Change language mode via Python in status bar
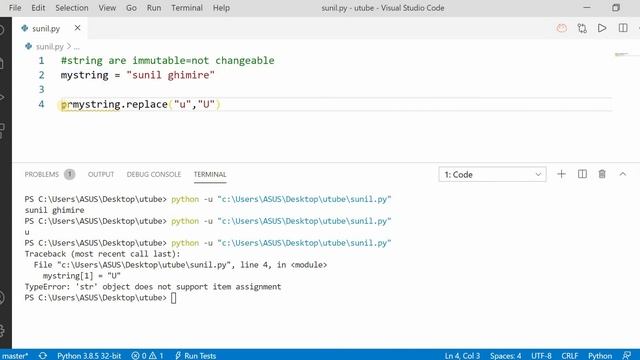Viewport: 640px width, 360px height. click(600, 356)
